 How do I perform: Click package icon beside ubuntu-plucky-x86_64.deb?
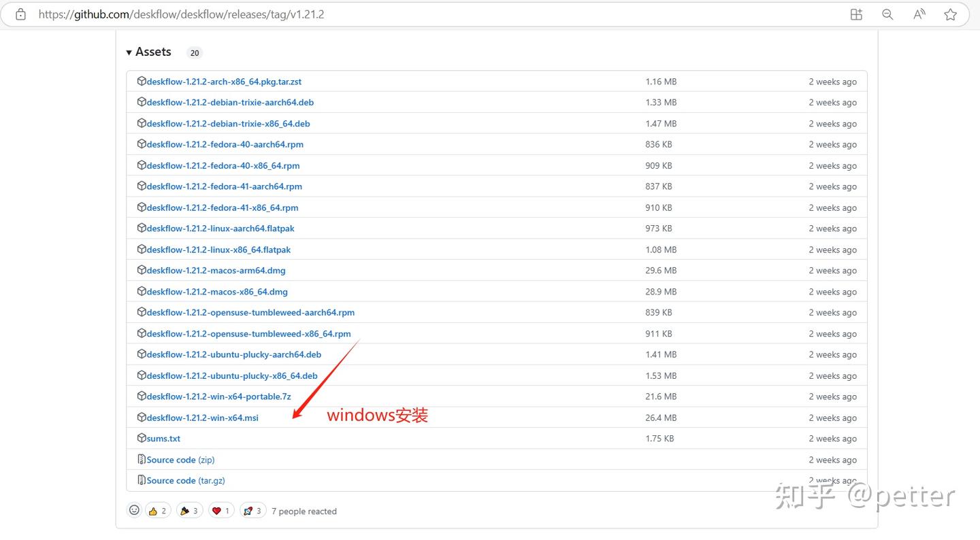click(x=142, y=375)
